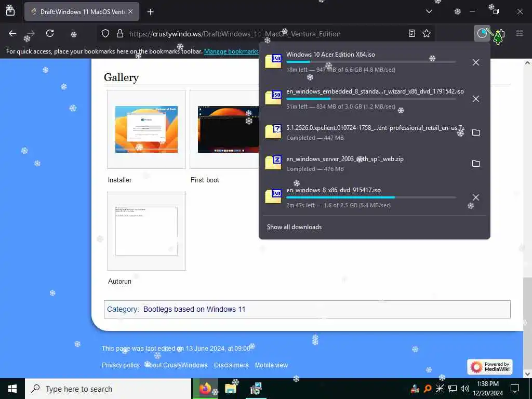The width and height of the screenshot is (532, 399).
Task: Click the xpclient 7z archive file icon
Action: 273,131
